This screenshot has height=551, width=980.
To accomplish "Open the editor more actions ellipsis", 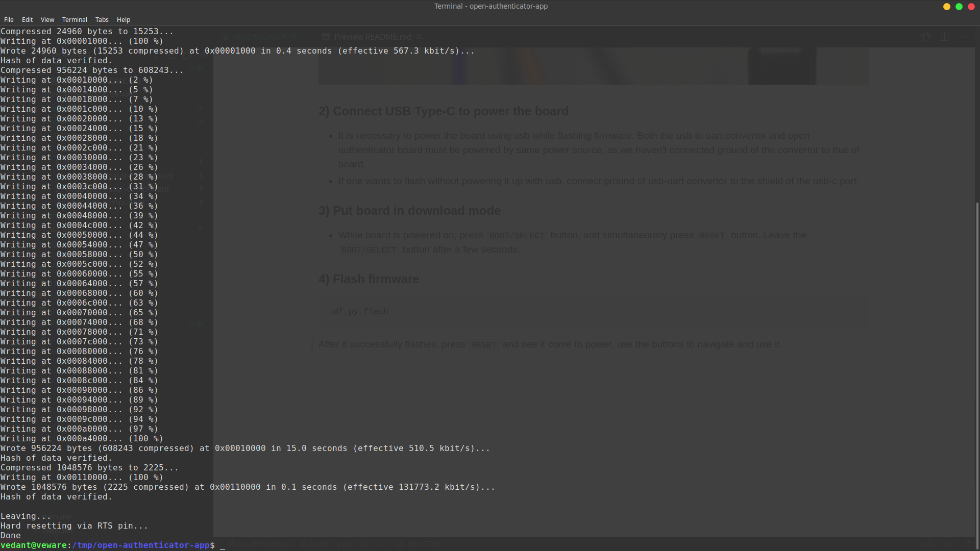I will [964, 37].
